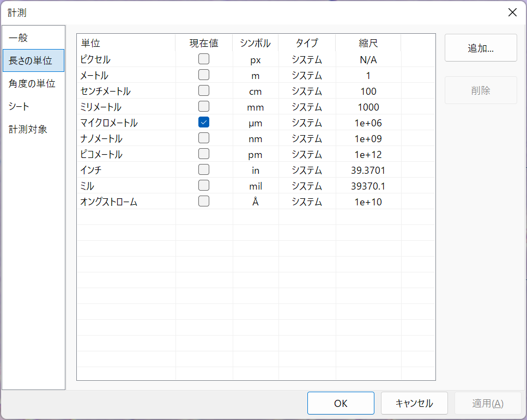Check the オングストローム checkbox
Image resolution: width=527 pixels, height=420 pixels.
204,201
